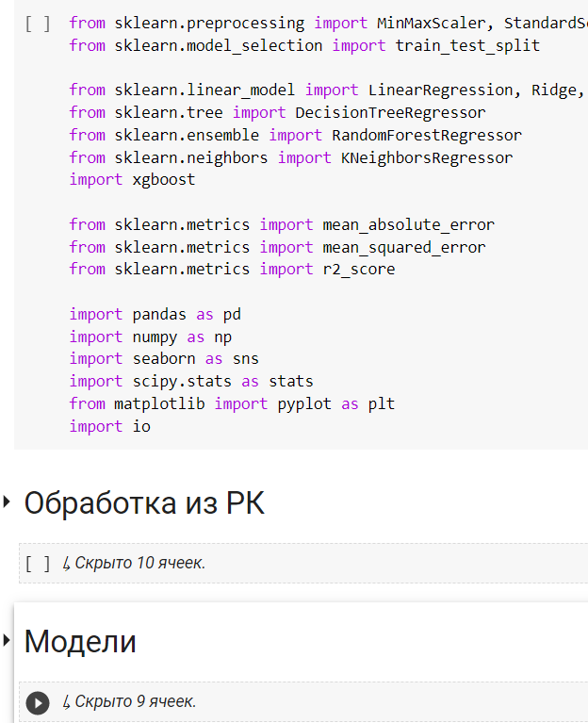Click mean_absolute_error in the code
The width and height of the screenshot is (588, 723).
408,224
